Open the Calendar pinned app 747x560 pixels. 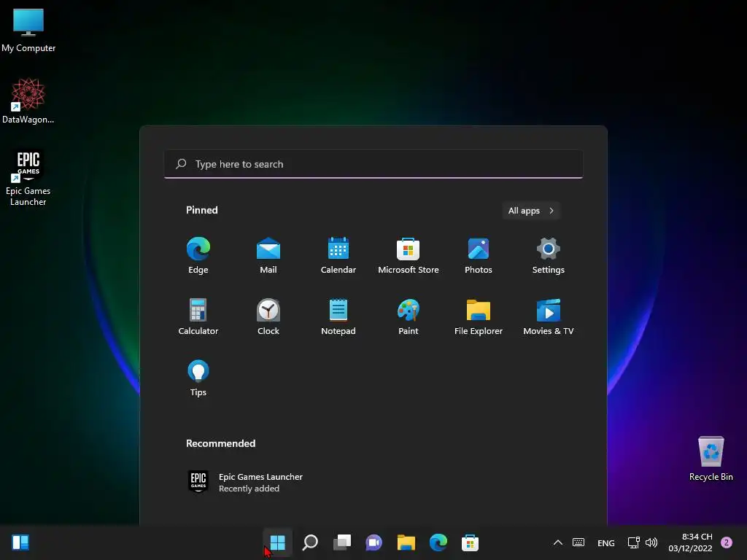click(x=338, y=255)
